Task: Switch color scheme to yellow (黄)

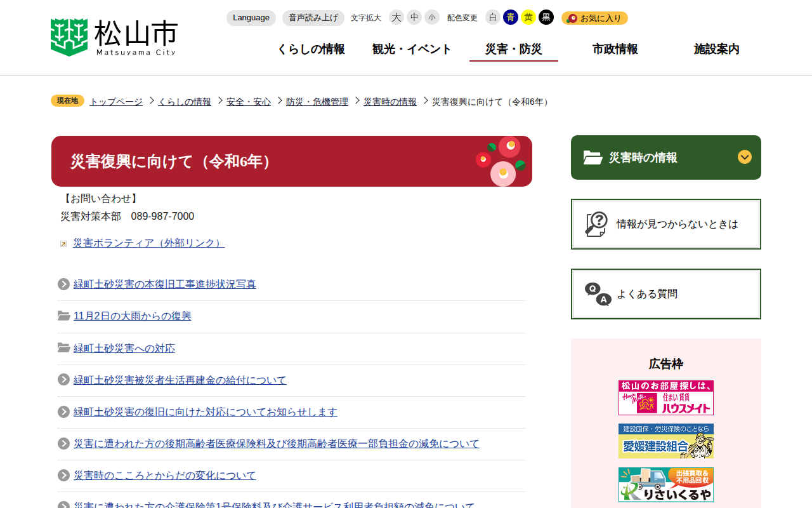Action: [528, 17]
